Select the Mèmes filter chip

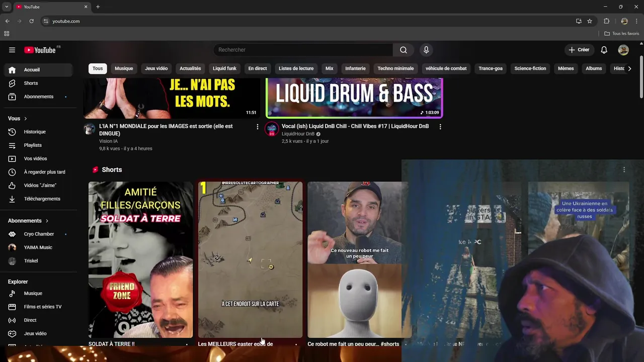[566, 68]
